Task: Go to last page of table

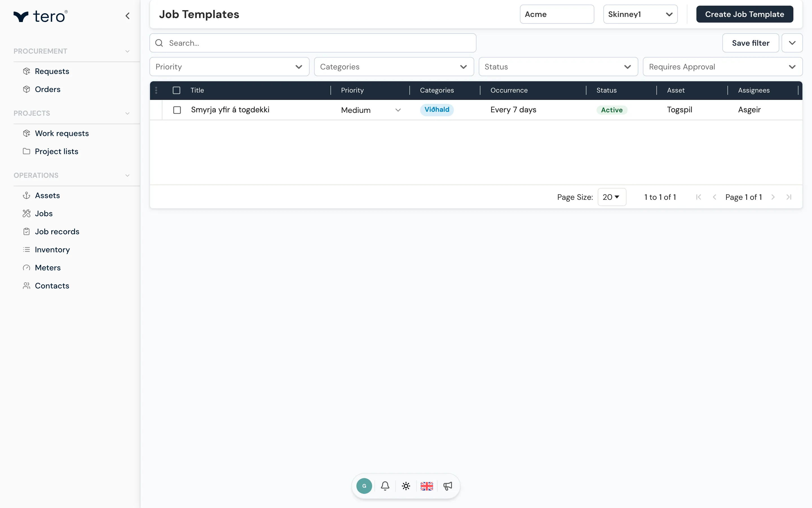Action: click(789, 197)
